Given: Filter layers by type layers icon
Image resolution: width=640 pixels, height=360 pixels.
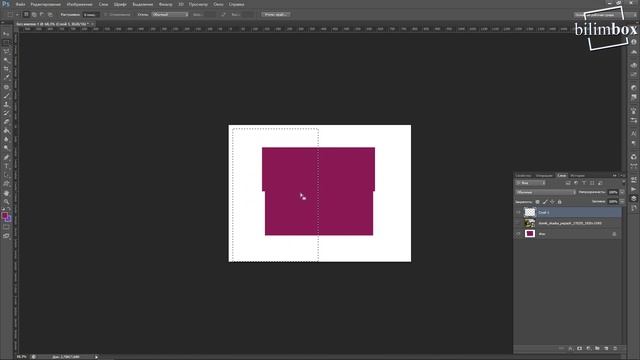Looking at the screenshot, I should coord(584,183).
